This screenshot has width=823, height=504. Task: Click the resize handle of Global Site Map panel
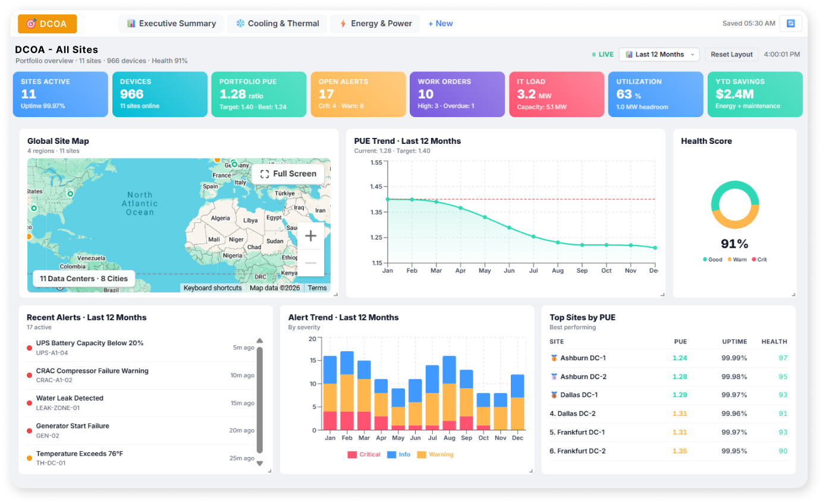tap(335, 294)
